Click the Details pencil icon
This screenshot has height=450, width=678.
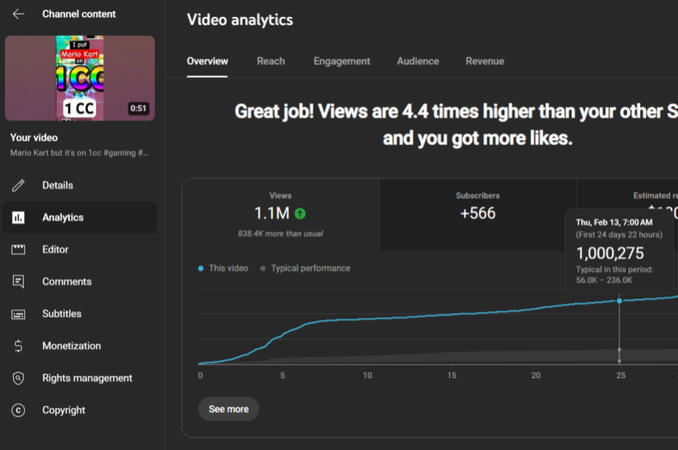pyautogui.click(x=18, y=185)
